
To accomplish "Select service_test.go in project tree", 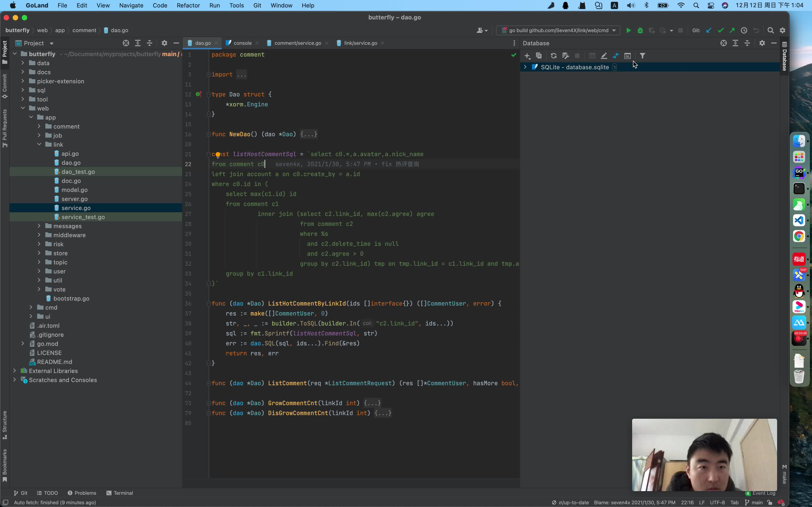I will [83, 217].
